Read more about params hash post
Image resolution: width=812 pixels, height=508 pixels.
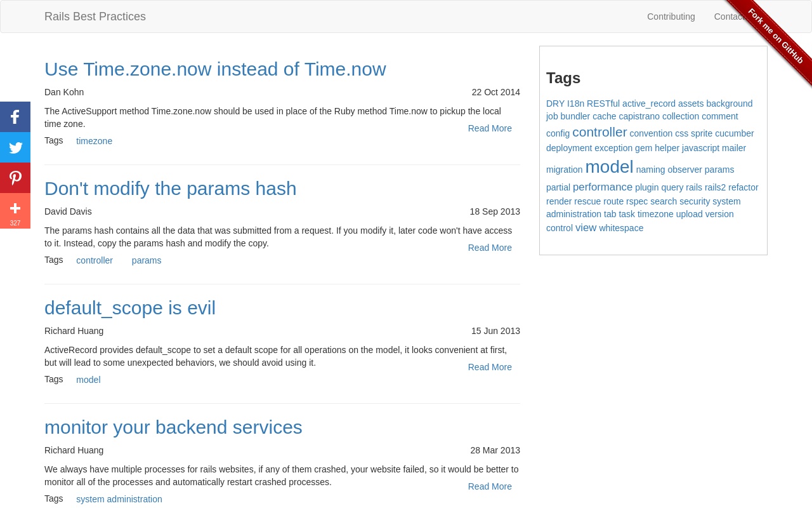(490, 248)
